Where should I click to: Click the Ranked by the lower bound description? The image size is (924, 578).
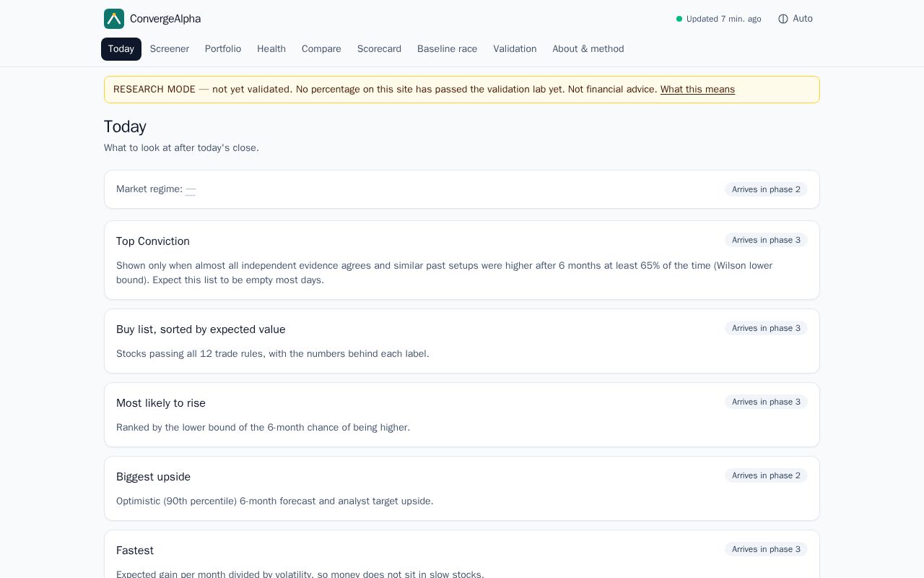263,428
